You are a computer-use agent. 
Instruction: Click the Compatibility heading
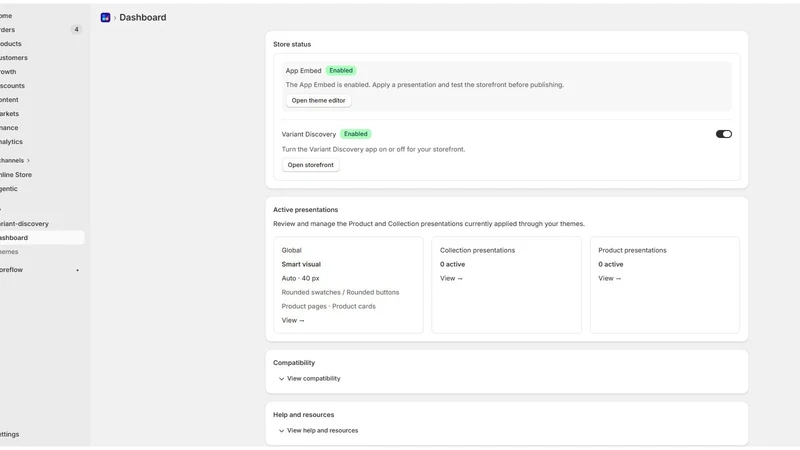coord(294,363)
